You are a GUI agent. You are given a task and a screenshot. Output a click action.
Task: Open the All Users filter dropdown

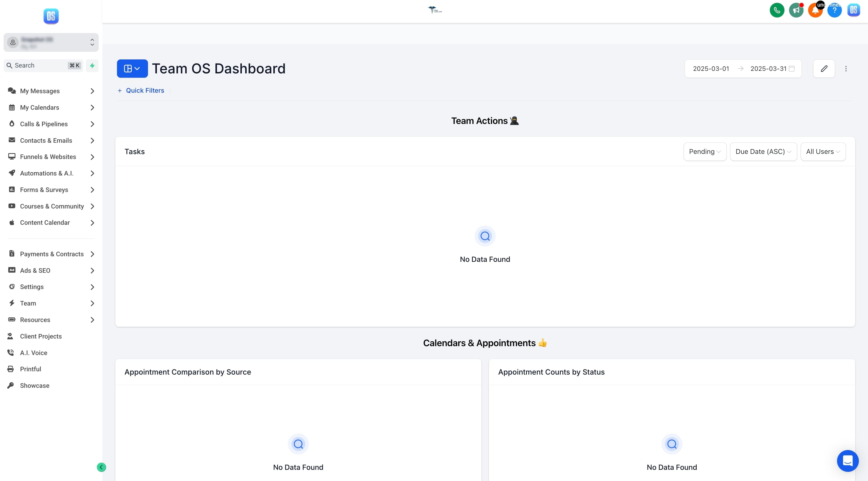click(x=823, y=152)
